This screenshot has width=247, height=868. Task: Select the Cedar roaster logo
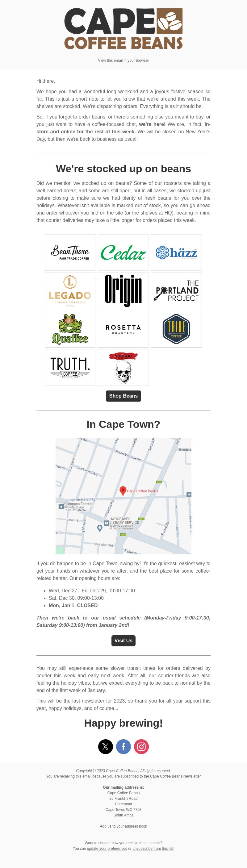123,252
